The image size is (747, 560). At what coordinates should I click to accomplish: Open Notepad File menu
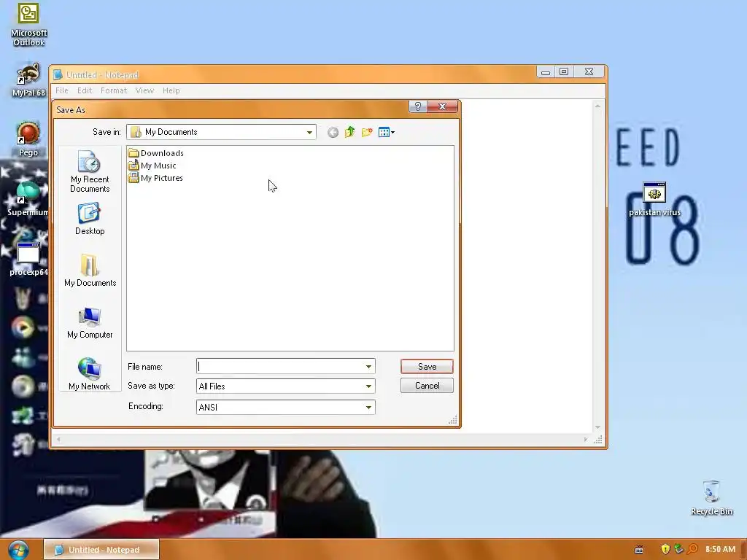[61, 90]
